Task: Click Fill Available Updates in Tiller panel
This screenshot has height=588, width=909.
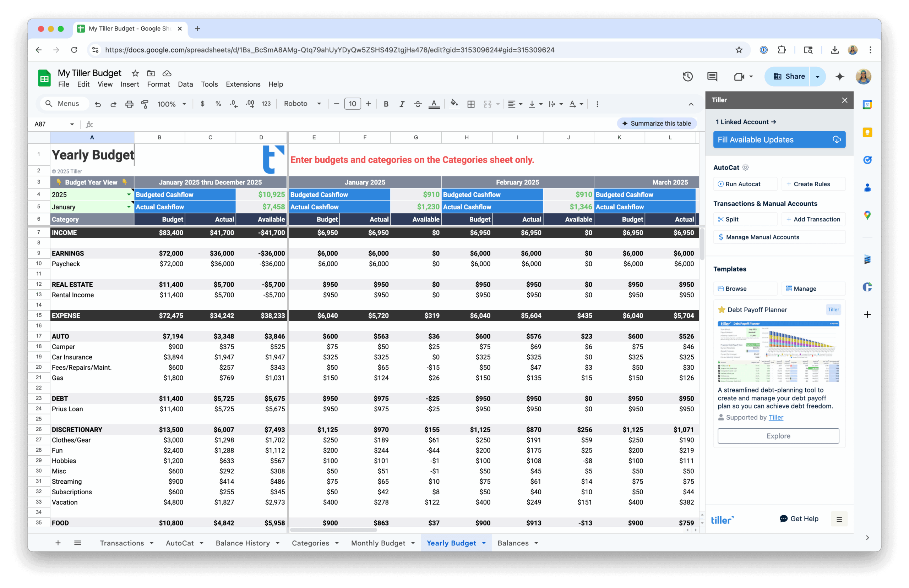Action: (x=779, y=139)
